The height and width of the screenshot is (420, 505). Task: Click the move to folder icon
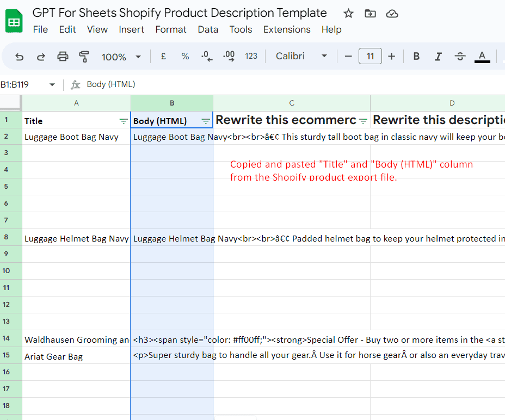370,14
